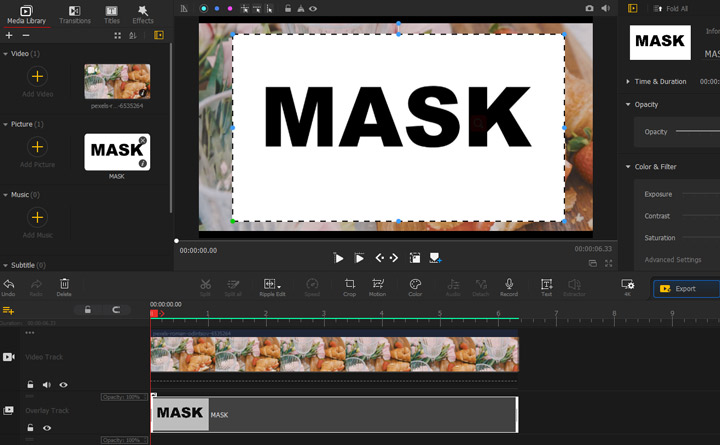The width and height of the screenshot is (720, 445).
Task: Show info for the MASK picture
Action: (x=143, y=163)
